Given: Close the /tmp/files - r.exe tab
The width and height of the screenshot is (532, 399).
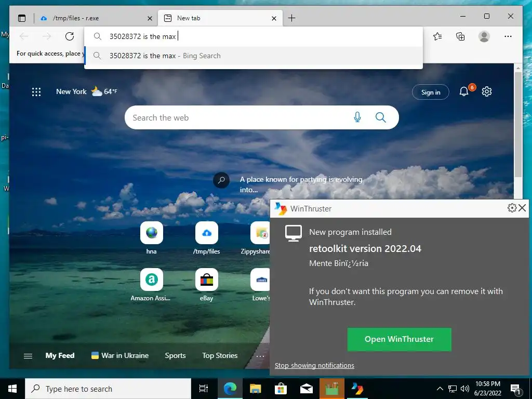Looking at the screenshot, I should coord(150,18).
